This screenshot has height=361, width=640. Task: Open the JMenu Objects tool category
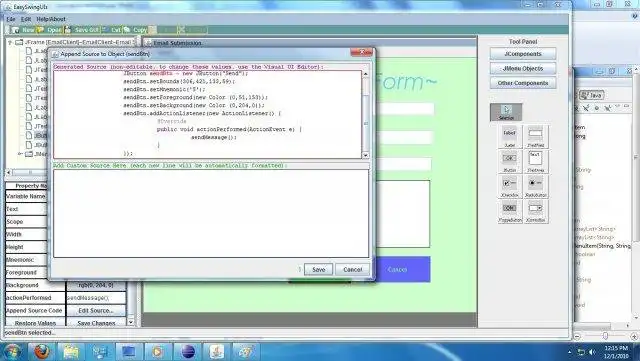[x=523, y=69]
